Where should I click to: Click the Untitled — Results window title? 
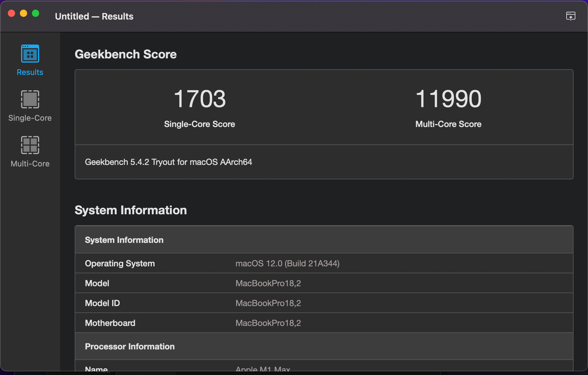pyautogui.click(x=94, y=16)
